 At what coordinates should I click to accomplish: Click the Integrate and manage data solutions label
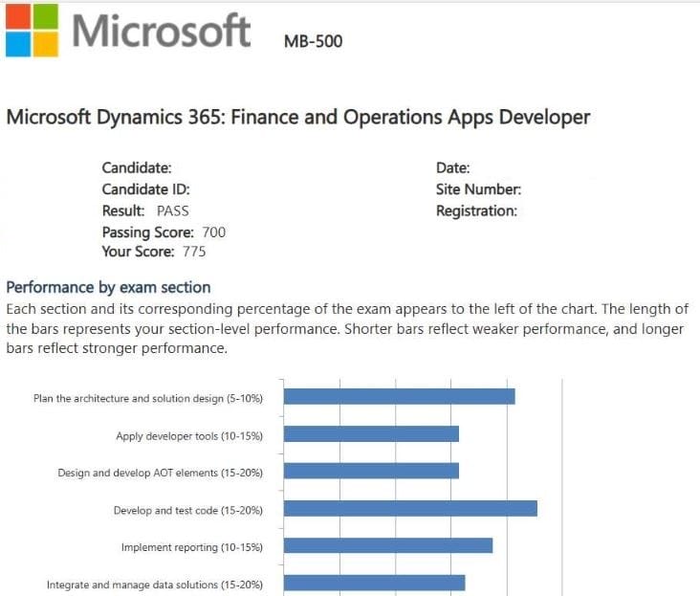click(x=154, y=584)
